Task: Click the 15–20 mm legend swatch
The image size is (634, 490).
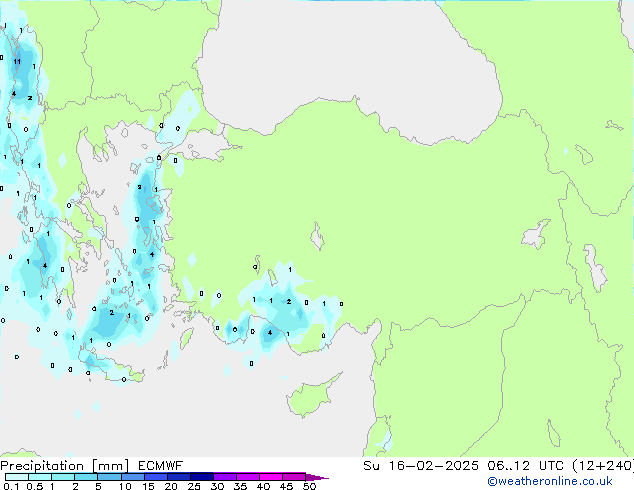Action: pos(156,477)
